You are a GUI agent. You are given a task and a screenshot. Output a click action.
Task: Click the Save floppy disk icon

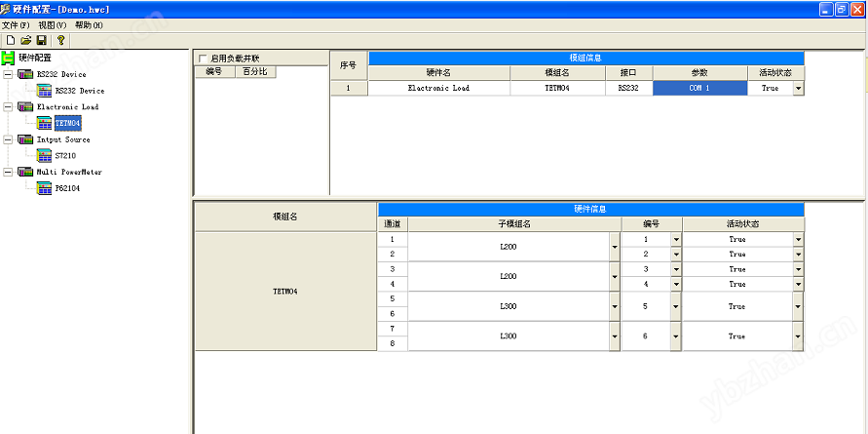coord(41,40)
